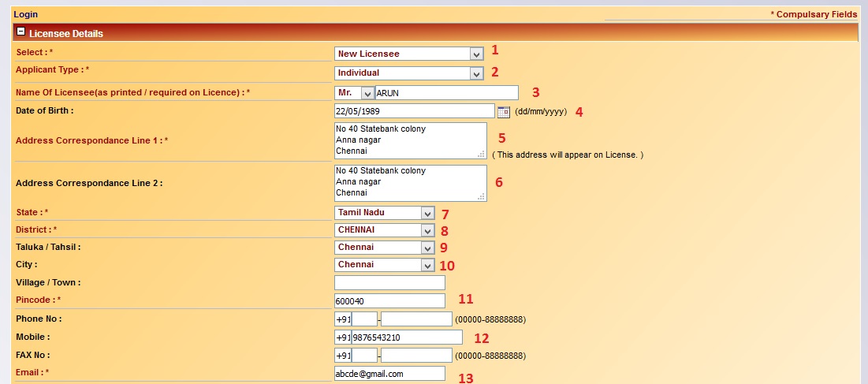
Task: Click the FAX No number field
Action: 416,356
